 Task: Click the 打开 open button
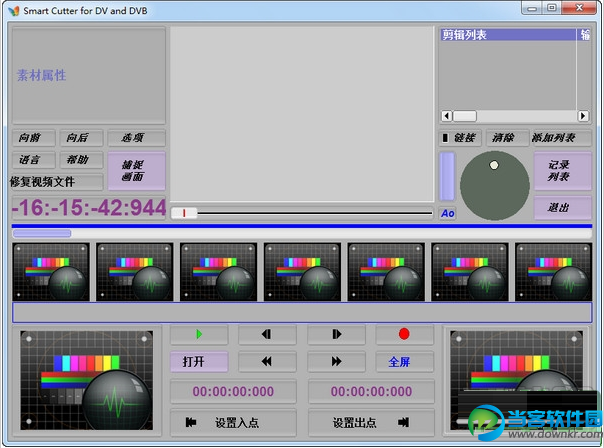(199, 362)
